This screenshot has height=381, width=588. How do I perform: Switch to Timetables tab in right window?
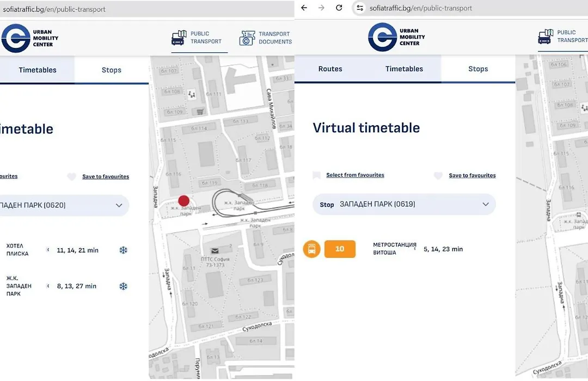point(404,69)
